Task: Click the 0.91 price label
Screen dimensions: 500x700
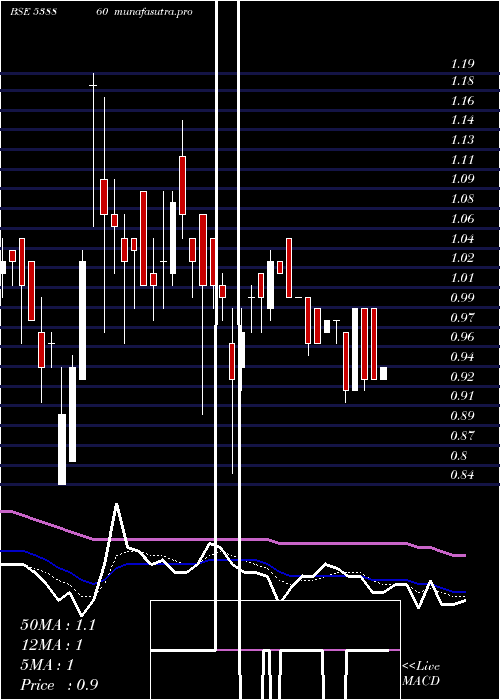Action: pos(462,396)
